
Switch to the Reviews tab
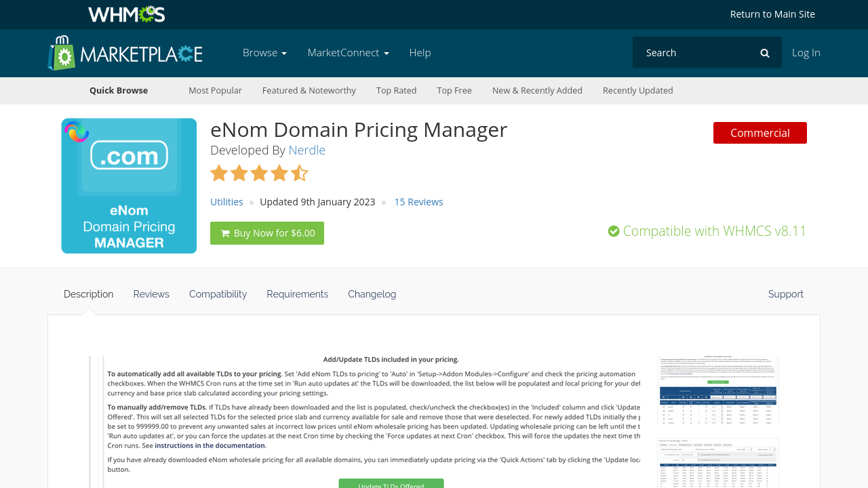[151, 294]
